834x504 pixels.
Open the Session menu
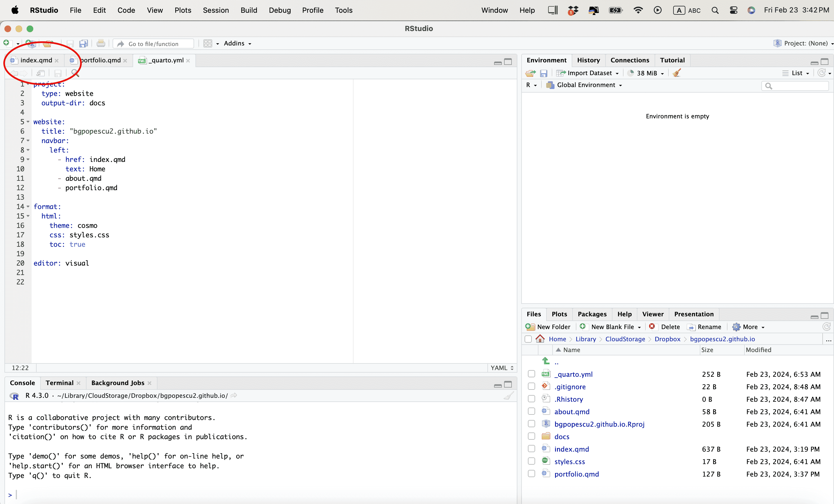pos(216,10)
